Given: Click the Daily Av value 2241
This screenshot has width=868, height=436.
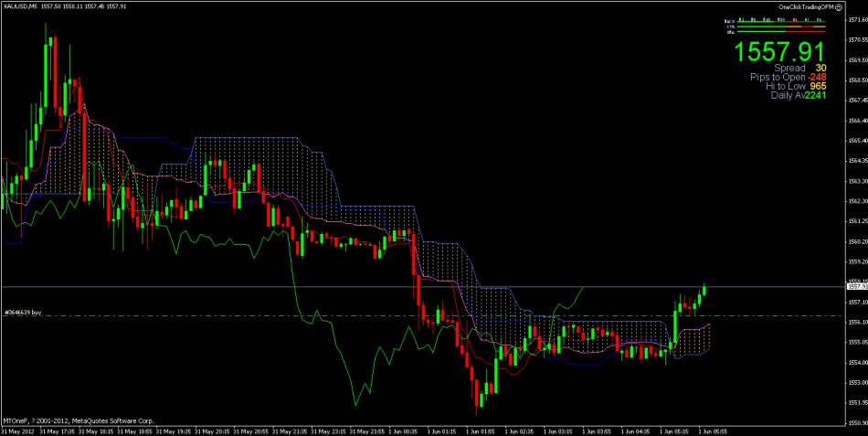Looking at the screenshot, I should pos(816,96).
